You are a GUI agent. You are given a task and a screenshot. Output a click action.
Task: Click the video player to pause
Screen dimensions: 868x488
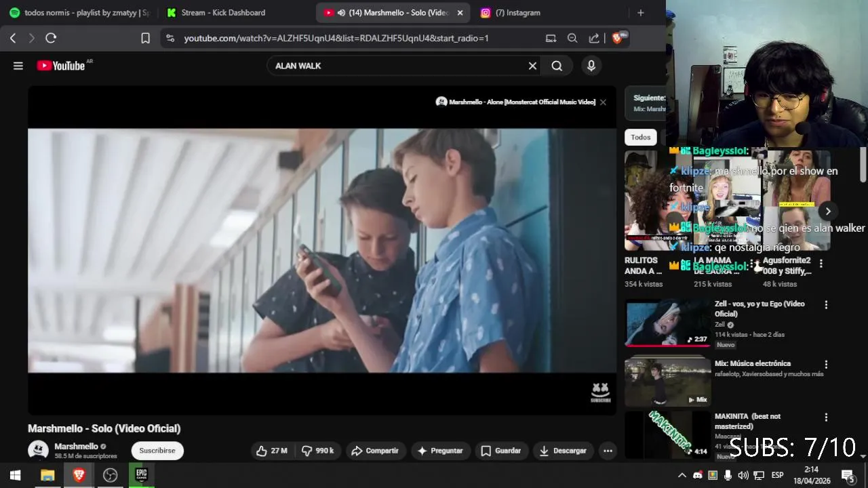(322, 250)
